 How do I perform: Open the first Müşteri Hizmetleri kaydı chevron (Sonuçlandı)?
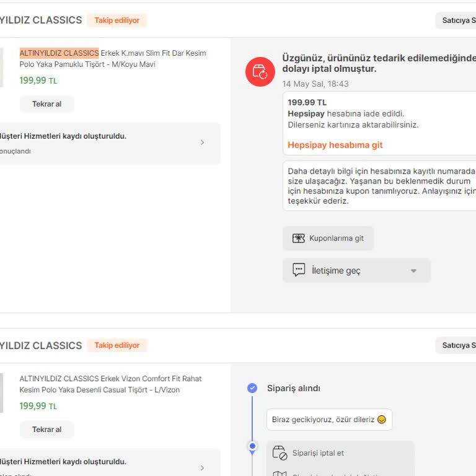pyautogui.click(x=202, y=143)
